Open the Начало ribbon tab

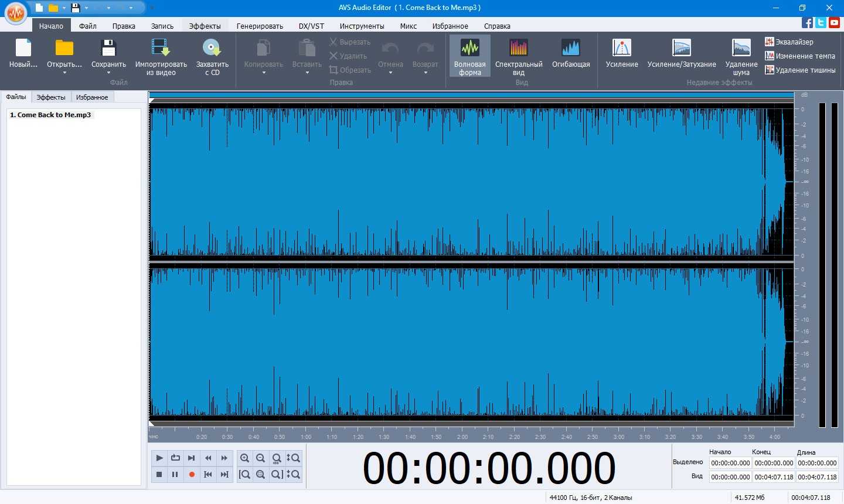[51, 26]
